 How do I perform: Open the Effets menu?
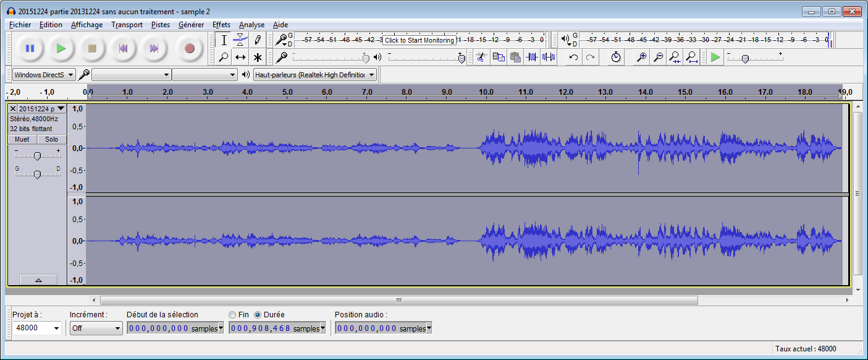[221, 25]
